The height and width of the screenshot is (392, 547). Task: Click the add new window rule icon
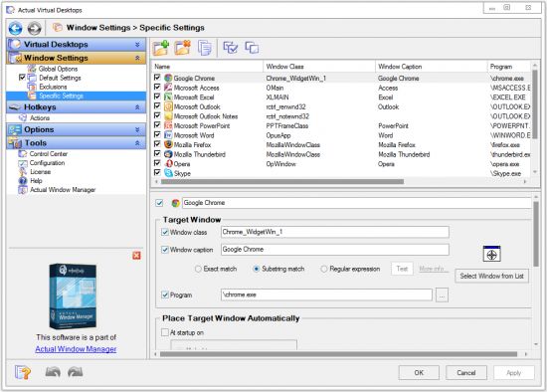161,48
